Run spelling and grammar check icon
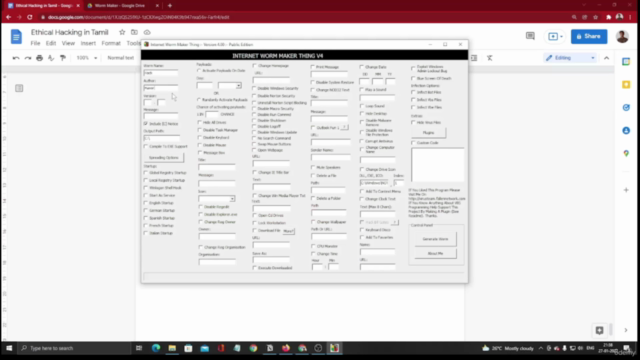 pyautogui.click(x=51, y=58)
